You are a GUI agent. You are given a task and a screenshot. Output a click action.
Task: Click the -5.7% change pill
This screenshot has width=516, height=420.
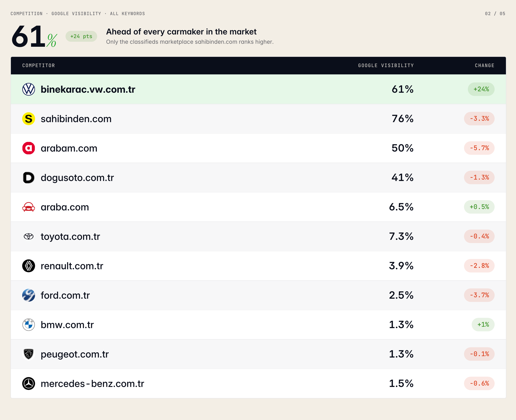tap(479, 148)
